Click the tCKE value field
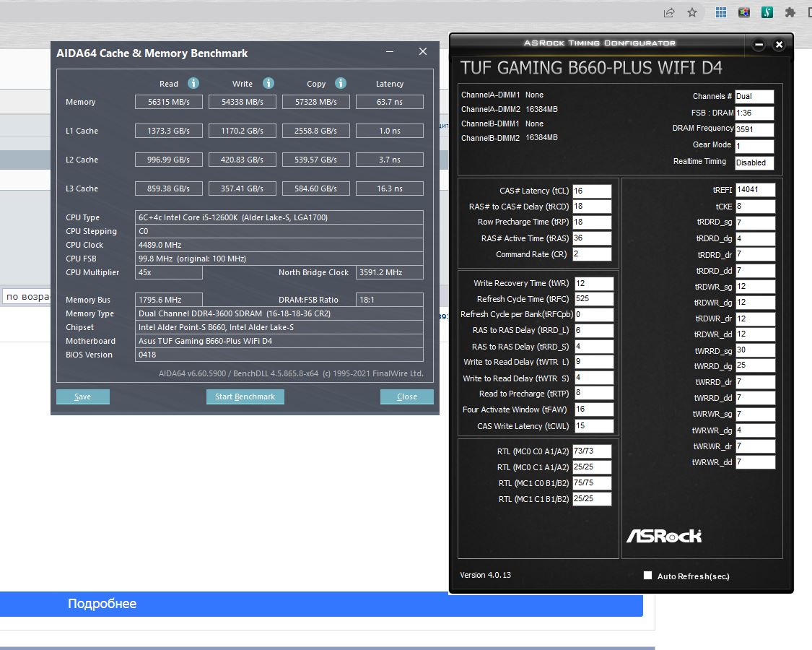 coord(756,207)
